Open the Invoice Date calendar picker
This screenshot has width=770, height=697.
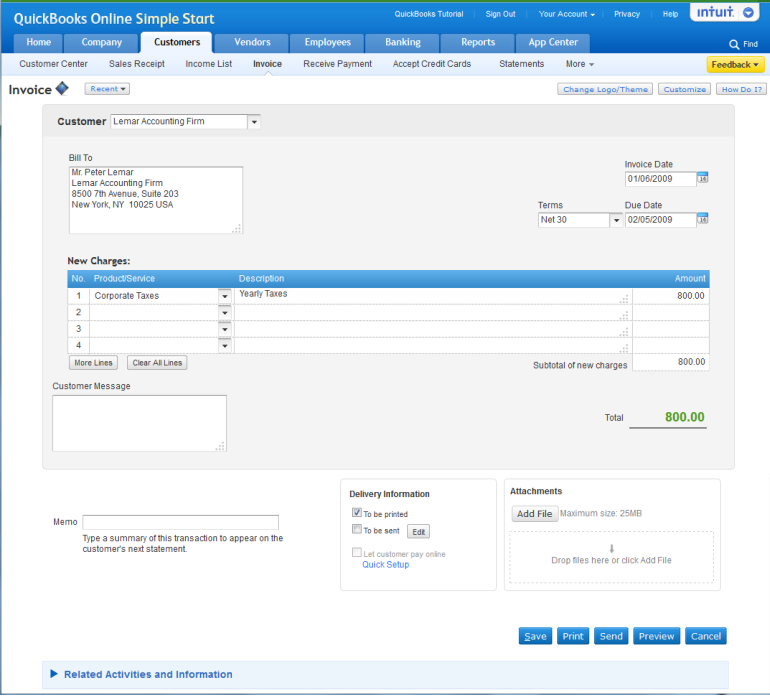703,177
